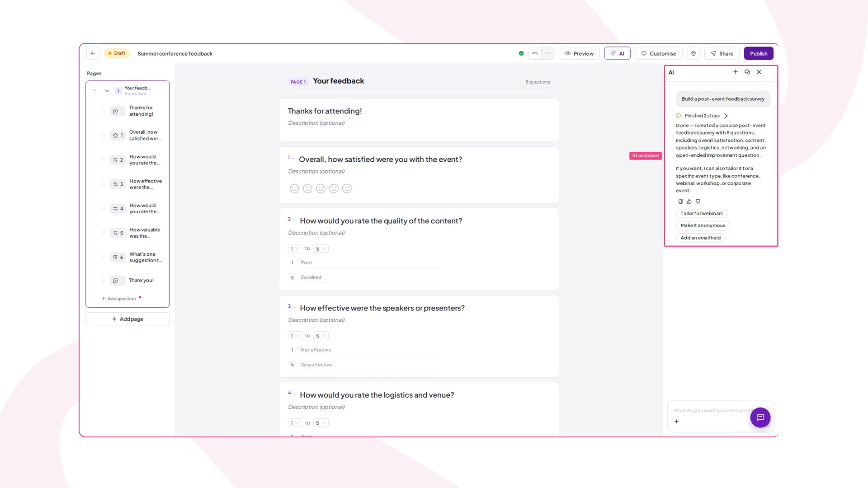Screen dimensions: 868x488
Task: Publish the survey
Action: click(x=759, y=53)
